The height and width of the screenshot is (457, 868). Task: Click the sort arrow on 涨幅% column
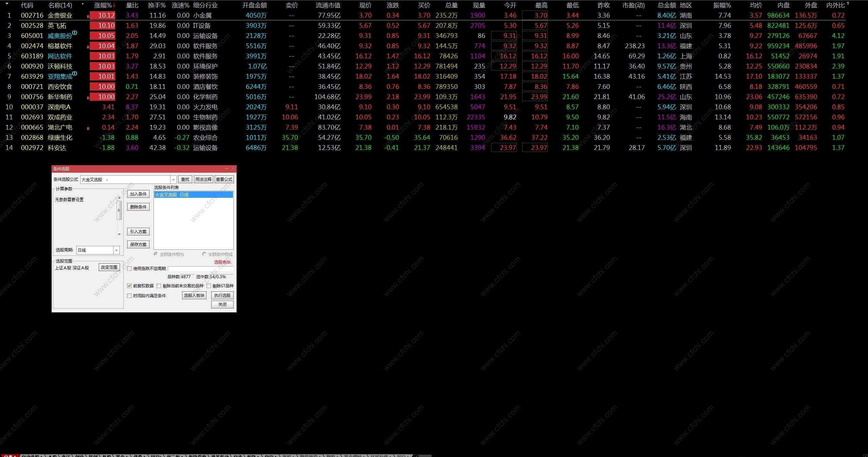pyautogui.click(x=114, y=5)
